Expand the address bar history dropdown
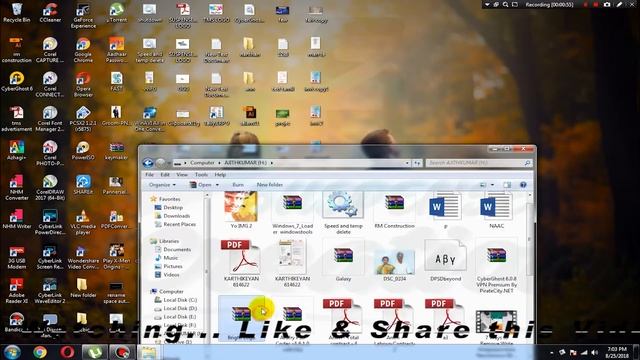The width and height of the screenshot is (640, 360). 407,163
